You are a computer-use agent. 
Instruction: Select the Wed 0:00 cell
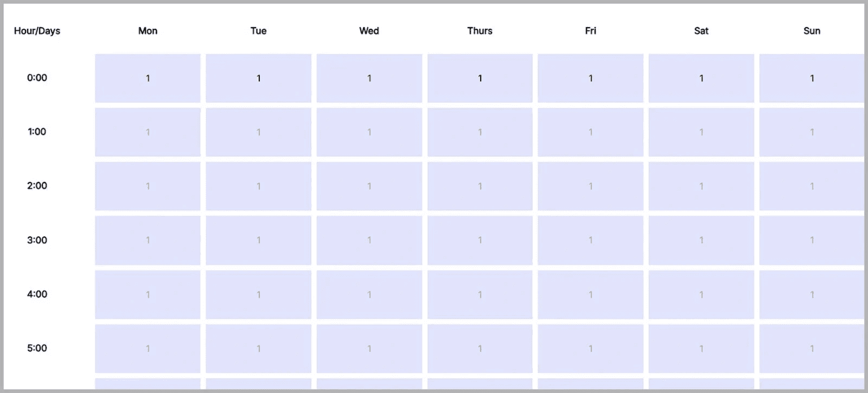[369, 78]
